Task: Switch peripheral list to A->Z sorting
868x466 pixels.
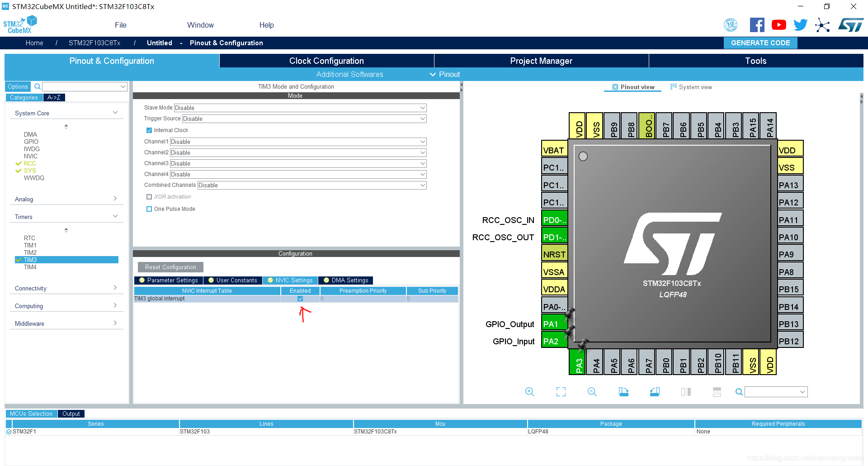Action: [54, 97]
